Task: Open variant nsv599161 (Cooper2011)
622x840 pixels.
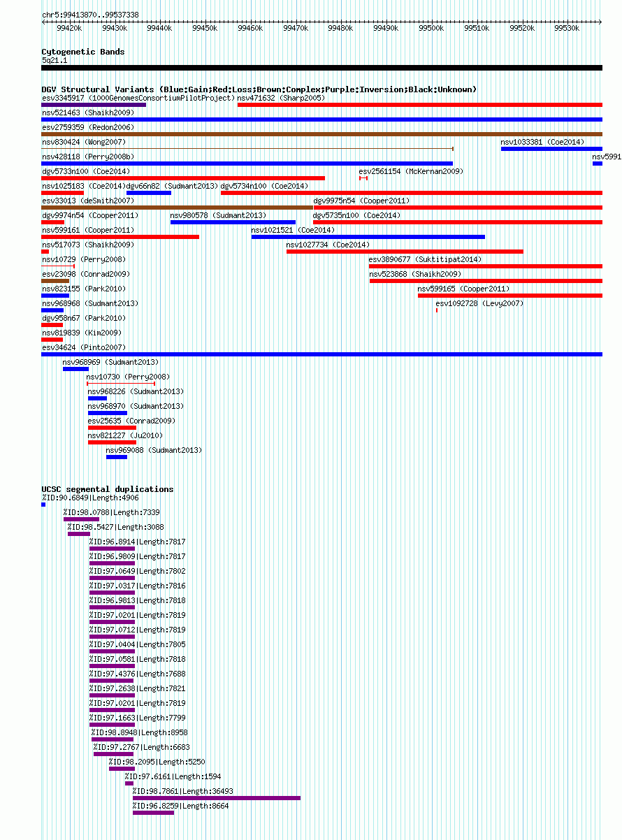Action: coord(120,237)
